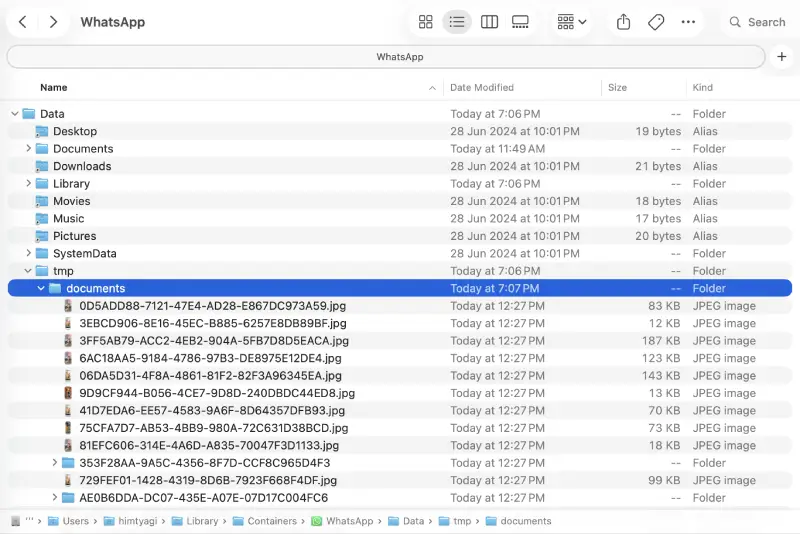This screenshot has width=800, height=534.
Task: Select file 41D7EDA6-EE57-4583-9A6F-8D64357DFB93.jpg
Action: (212, 411)
